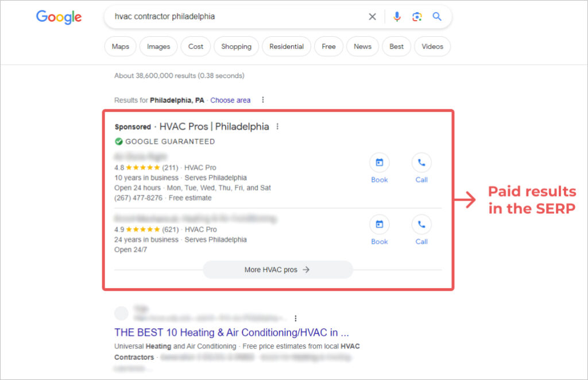Open the three-dot menu next to Sponsored header
Image resolution: width=588 pixels, height=380 pixels.
pyautogui.click(x=278, y=126)
